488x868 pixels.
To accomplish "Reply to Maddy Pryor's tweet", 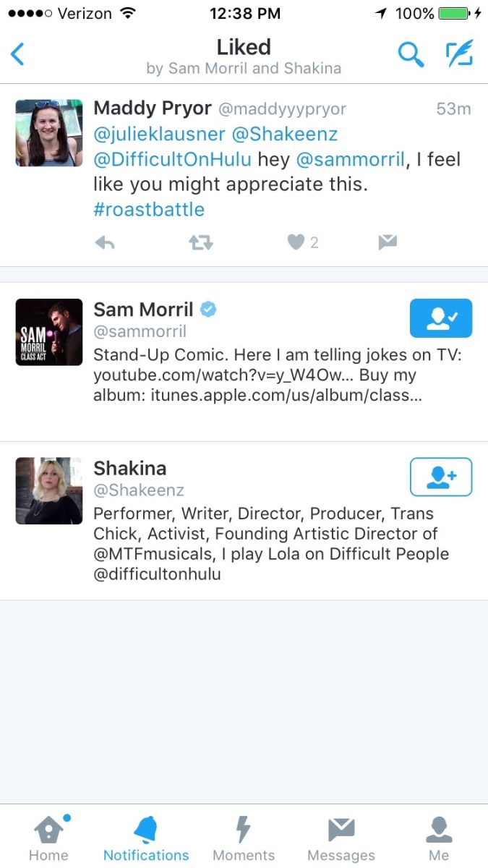I will (105, 243).
